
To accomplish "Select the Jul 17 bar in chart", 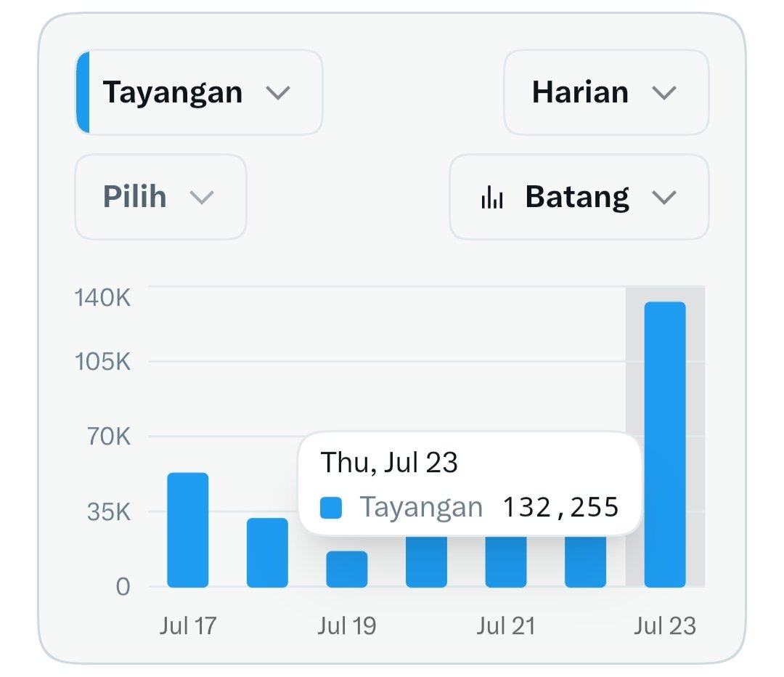I will click(x=187, y=530).
